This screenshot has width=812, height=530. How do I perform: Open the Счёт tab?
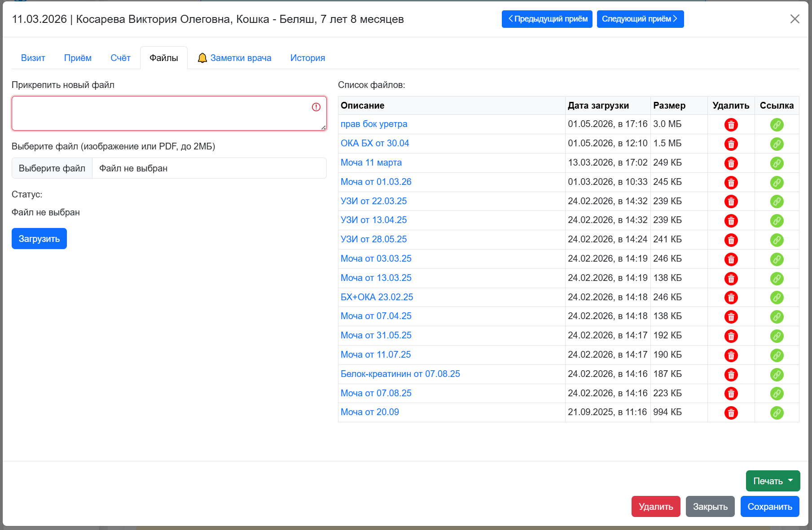[120, 58]
